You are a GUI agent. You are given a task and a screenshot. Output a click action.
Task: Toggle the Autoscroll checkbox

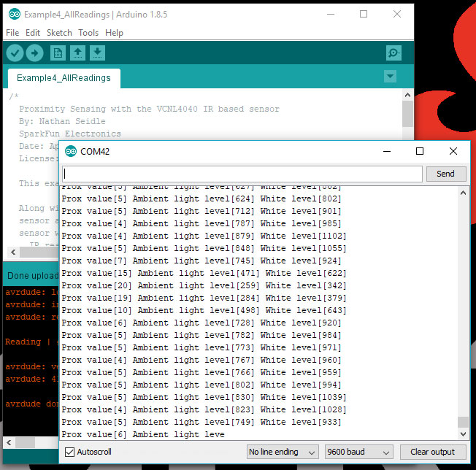pyautogui.click(x=69, y=452)
